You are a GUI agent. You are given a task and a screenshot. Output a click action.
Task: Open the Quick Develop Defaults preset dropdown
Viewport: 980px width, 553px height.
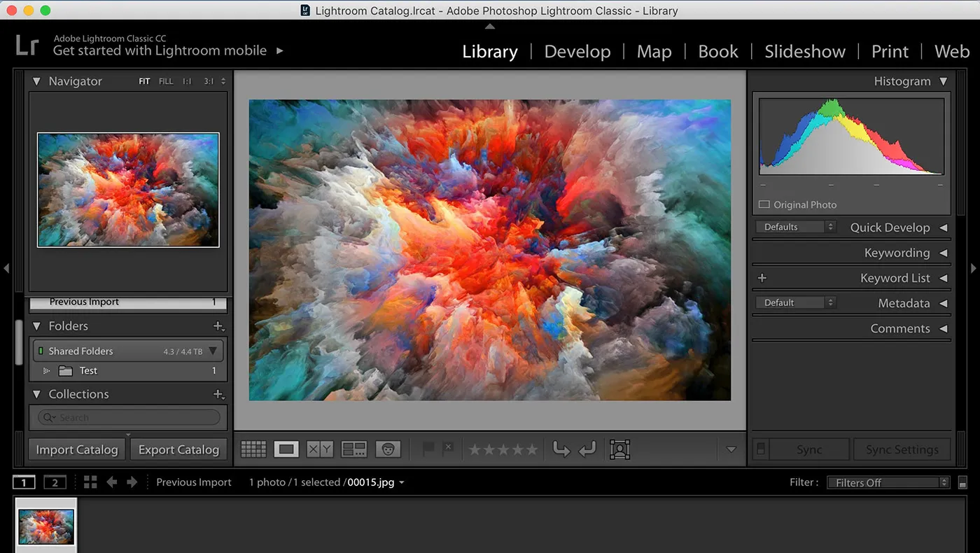click(x=795, y=227)
